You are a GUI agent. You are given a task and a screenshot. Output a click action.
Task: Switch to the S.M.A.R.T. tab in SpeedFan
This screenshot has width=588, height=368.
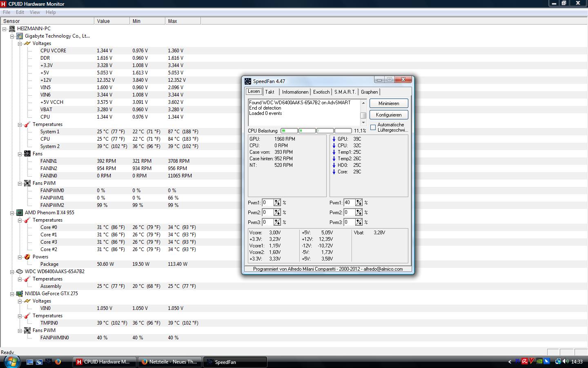point(345,92)
